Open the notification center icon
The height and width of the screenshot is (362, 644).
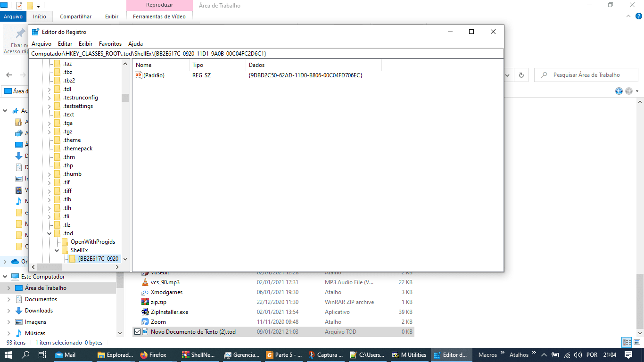tap(628, 355)
